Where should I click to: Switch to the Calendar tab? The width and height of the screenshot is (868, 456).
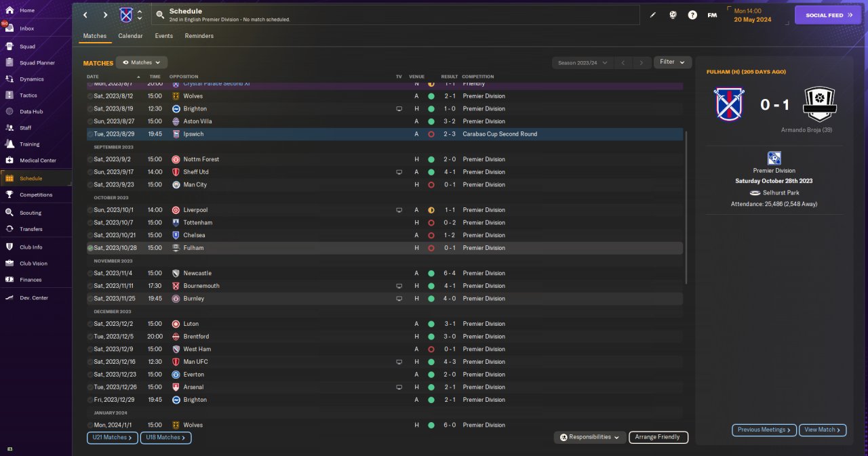(130, 36)
